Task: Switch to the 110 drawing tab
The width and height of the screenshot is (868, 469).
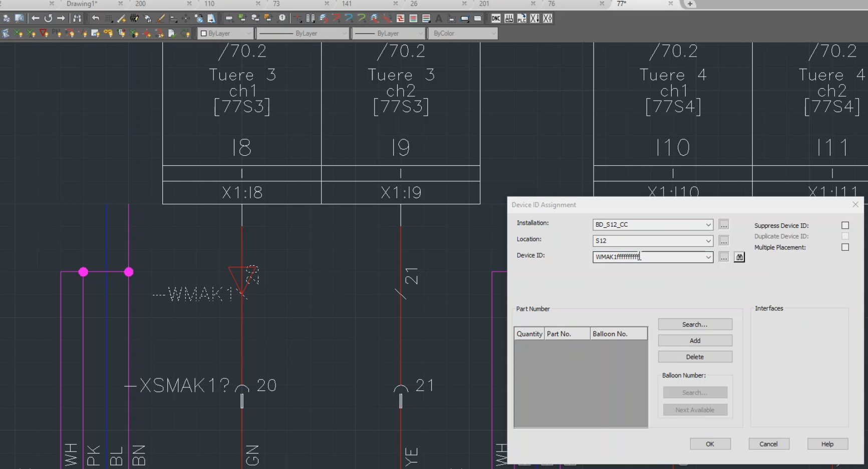Action: (209, 4)
